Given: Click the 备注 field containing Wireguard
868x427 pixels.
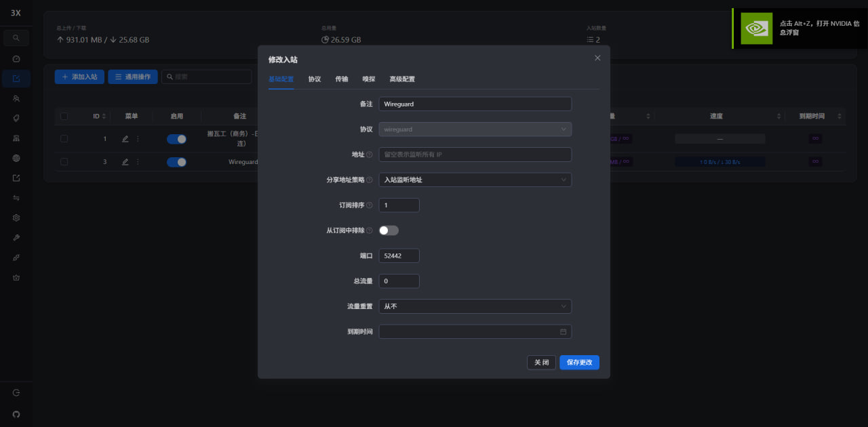Looking at the screenshot, I should click(475, 104).
